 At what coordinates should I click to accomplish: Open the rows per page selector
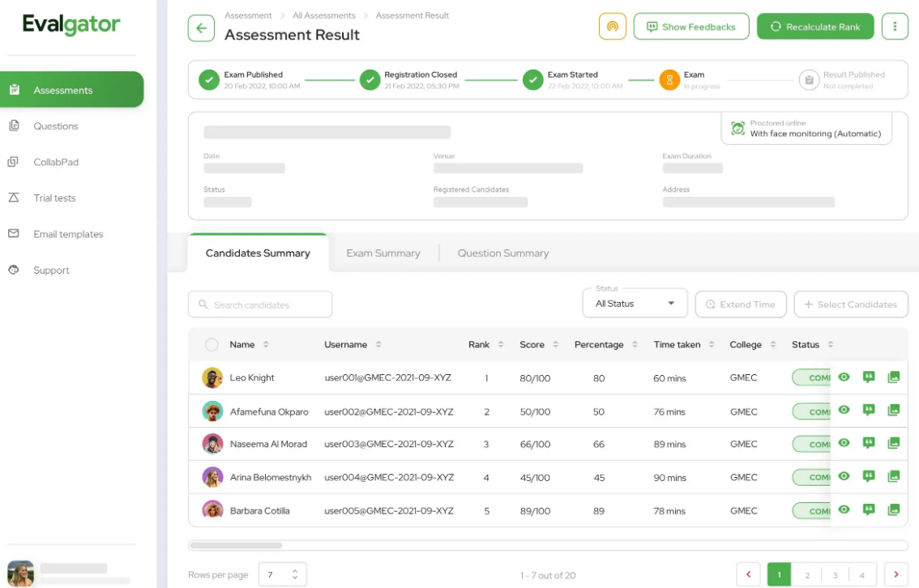[x=282, y=573]
